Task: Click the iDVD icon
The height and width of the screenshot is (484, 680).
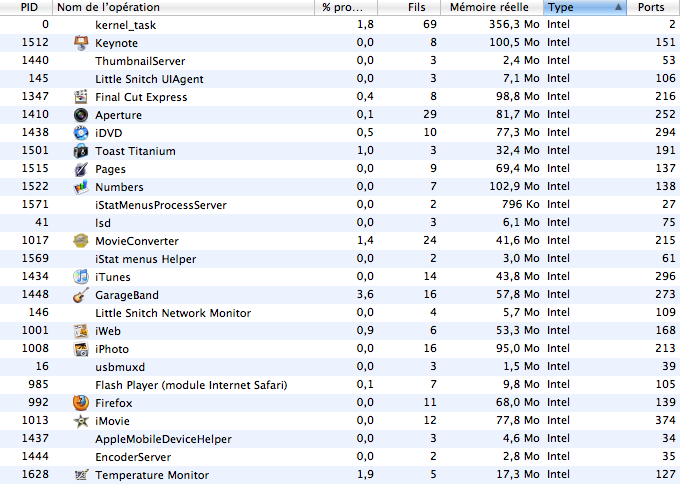Action: pyautogui.click(x=81, y=133)
